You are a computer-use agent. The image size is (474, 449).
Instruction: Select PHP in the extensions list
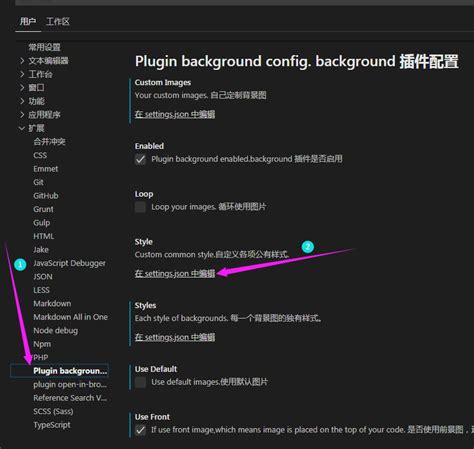click(x=41, y=358)
